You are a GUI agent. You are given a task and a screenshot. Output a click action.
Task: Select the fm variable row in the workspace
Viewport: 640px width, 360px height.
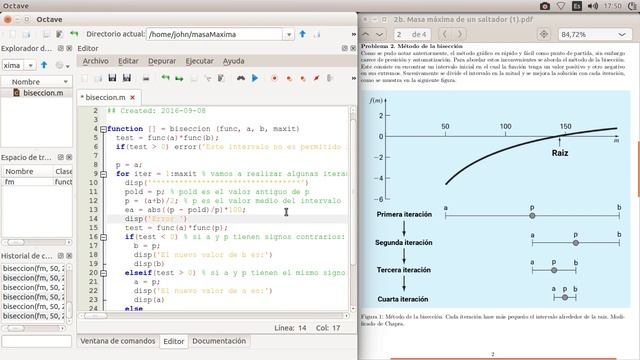point(37,182)
